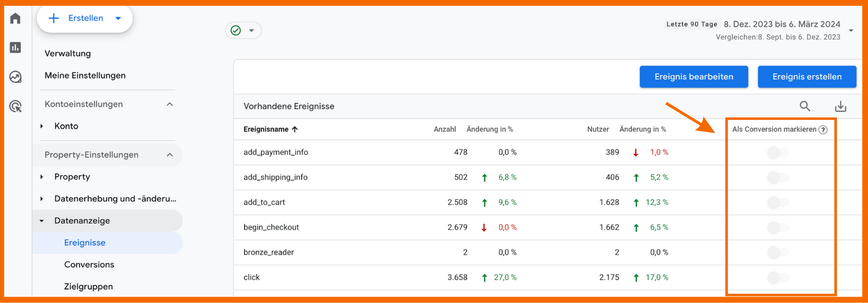The width and height of the screenshot is (868, 303).
Task: Collapse the Kontoeinstellungen section
Action: pos(170,104)
